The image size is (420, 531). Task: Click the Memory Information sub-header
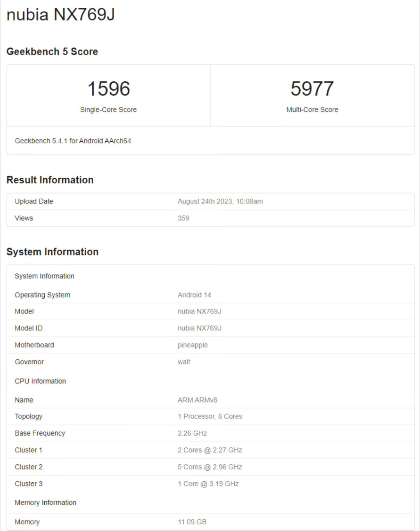pyautogui.click(x=45, y=503)
